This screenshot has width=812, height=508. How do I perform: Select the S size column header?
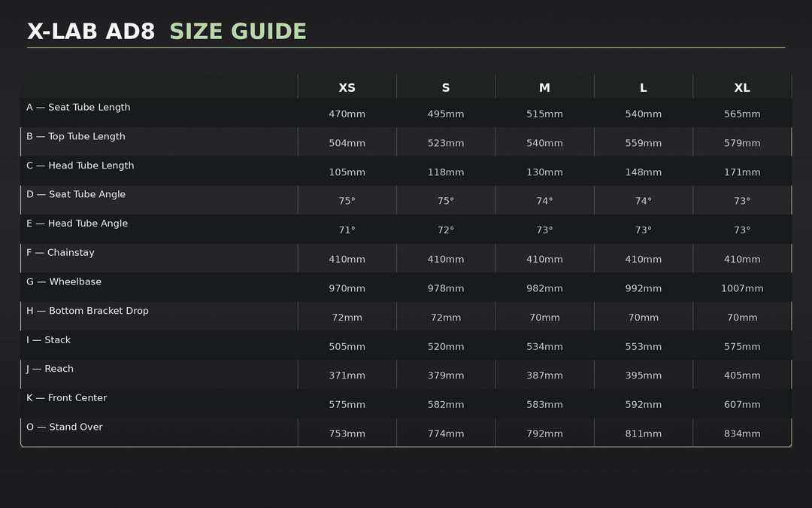coord(446,88)
